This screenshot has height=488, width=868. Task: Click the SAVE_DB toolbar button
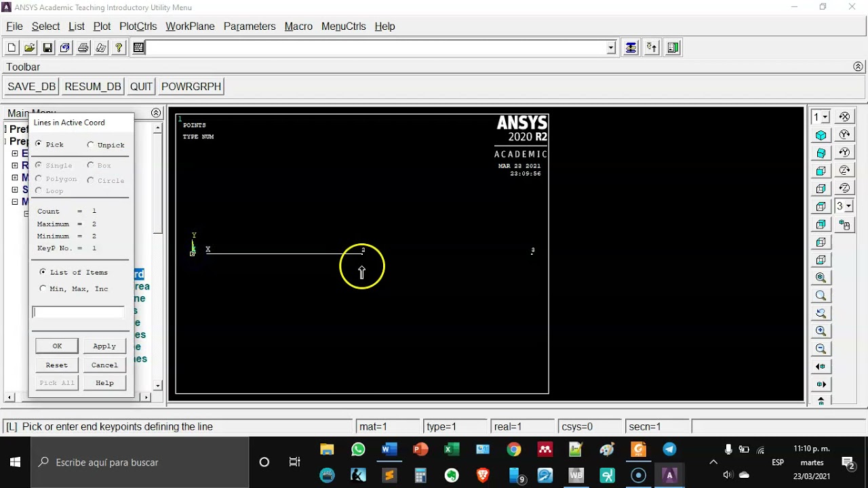tap(31, 87)
